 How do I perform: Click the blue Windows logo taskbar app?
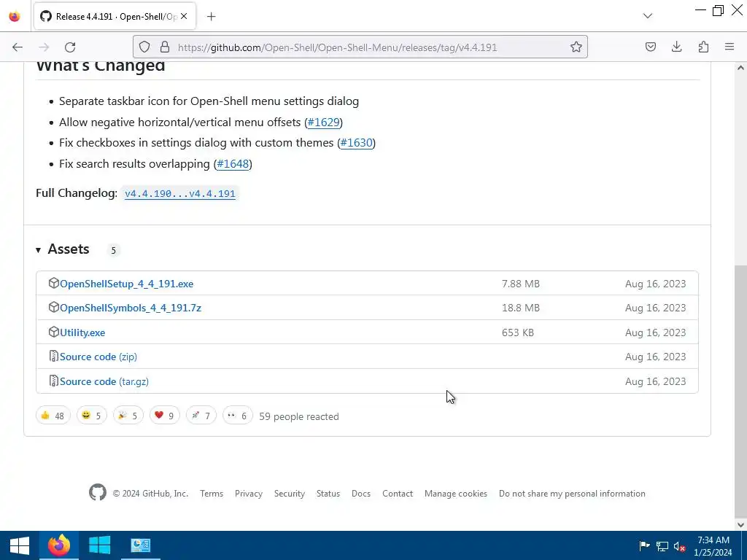tap(99, 545)
